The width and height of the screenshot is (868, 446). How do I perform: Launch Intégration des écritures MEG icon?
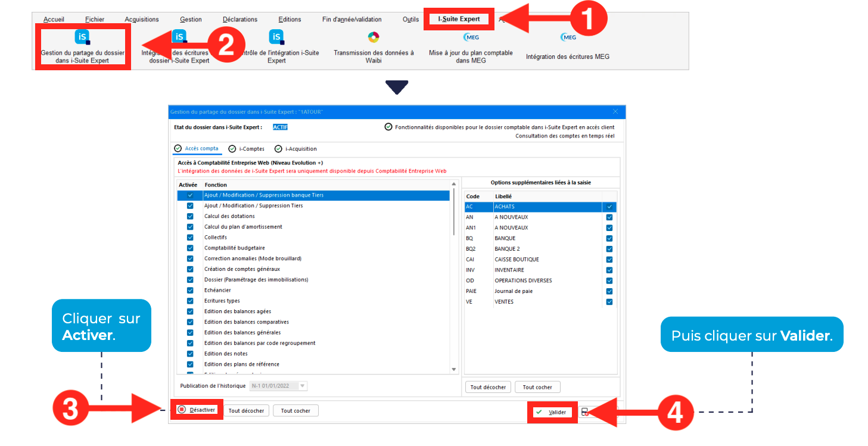pyautogui.click(x=568, y=37)
